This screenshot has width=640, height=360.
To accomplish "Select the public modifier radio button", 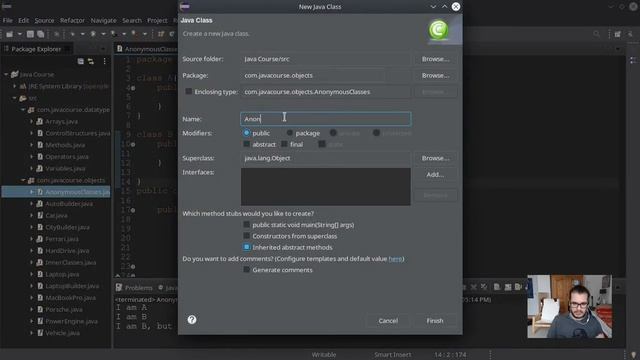I will [x=246, y=133].
